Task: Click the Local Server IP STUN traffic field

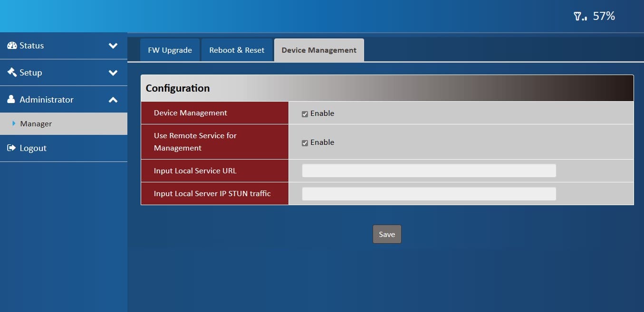Action: (x=429, y=194)
